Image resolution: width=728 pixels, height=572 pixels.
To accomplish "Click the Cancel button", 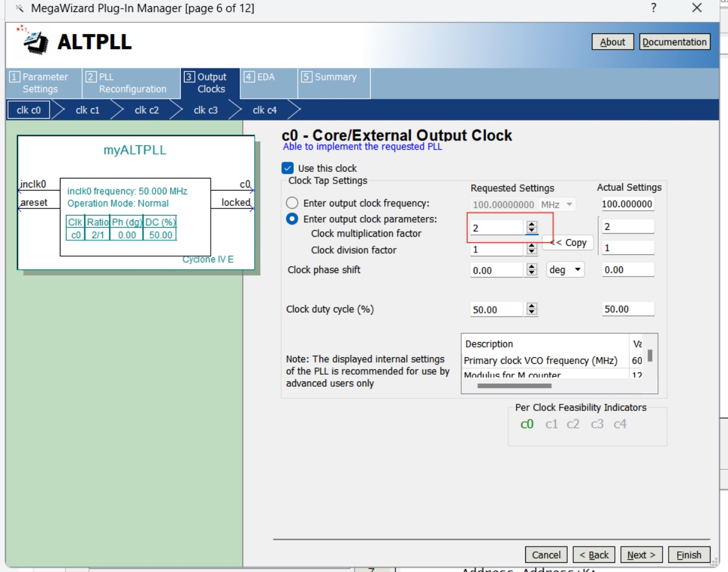I will pos(546,555).
